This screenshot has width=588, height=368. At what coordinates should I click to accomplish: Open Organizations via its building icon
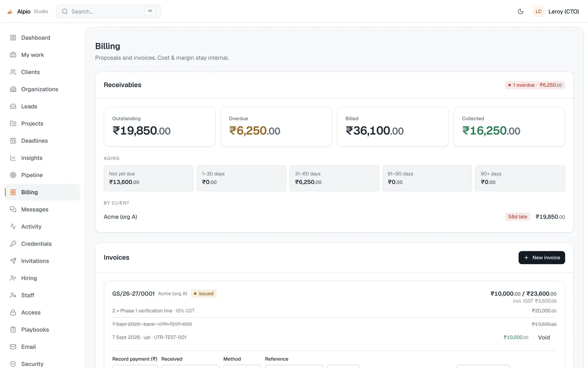click(13, 89)
